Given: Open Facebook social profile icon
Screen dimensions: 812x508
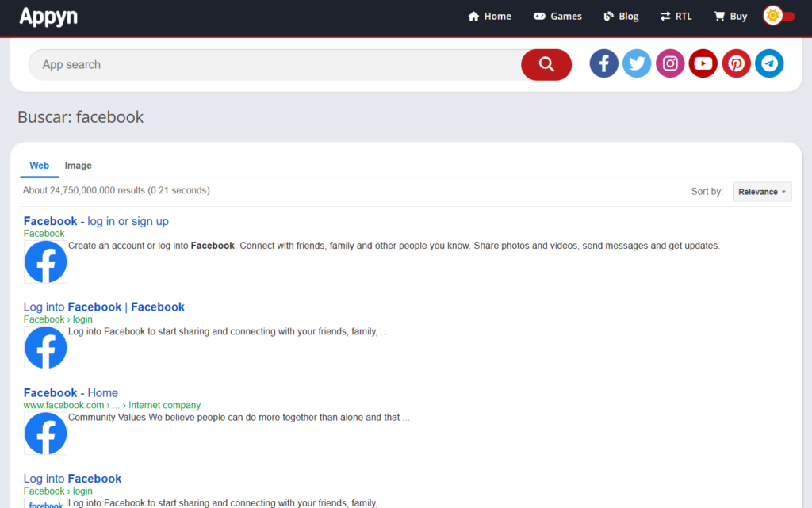Looking at the screenshot, I should [x=603, y=63].
